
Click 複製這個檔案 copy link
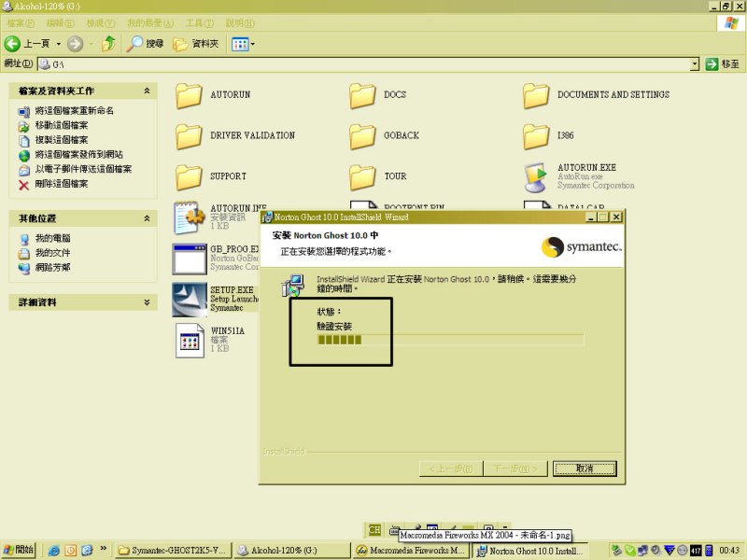pyautogui.click(x=62, y=139)
